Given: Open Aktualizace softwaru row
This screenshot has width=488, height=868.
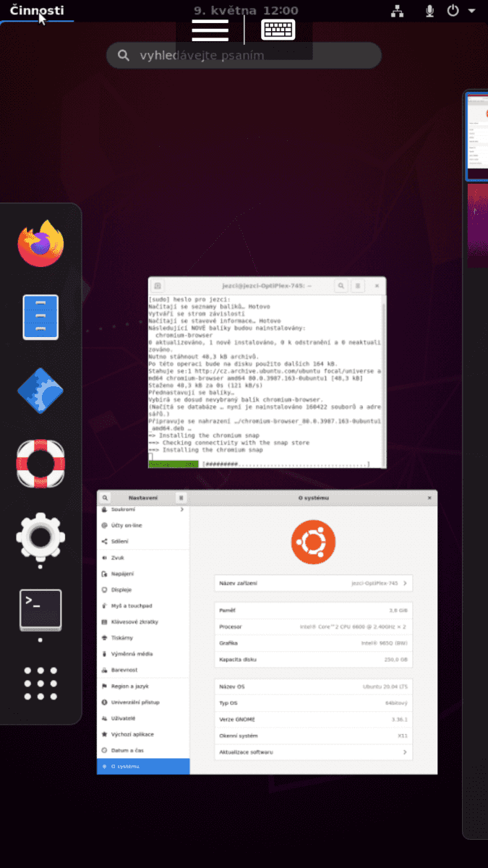Looking at the screenshot, I should pos(314,752).
